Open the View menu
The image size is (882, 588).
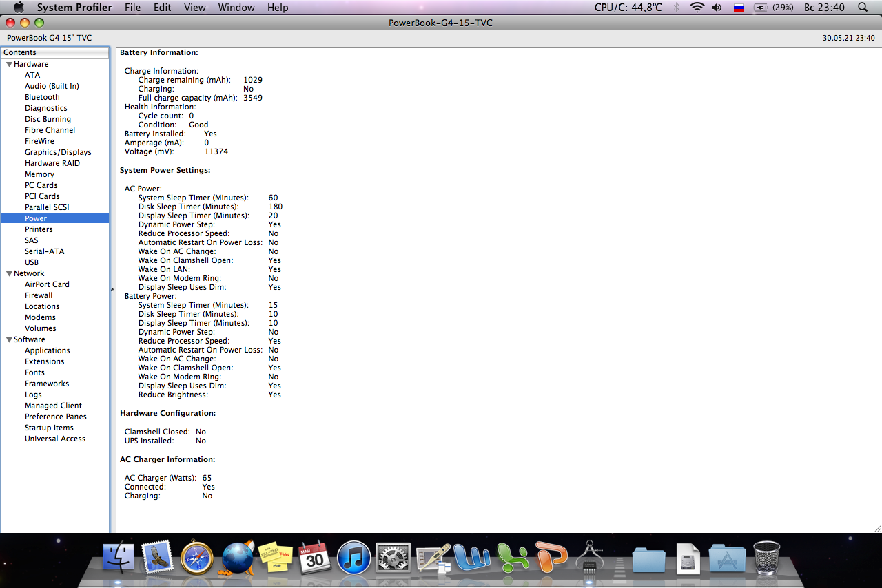point(195,8)
